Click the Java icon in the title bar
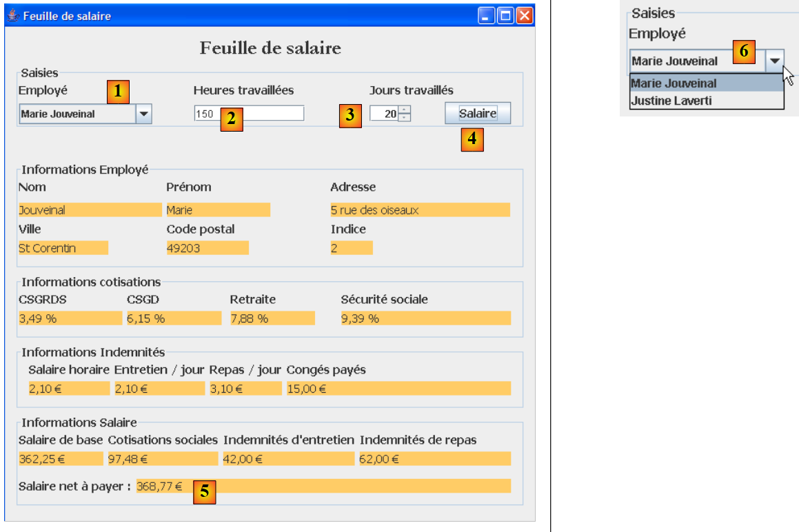This screenshot has width=799, height=532. pyautogui.click(x=13, y=16)
